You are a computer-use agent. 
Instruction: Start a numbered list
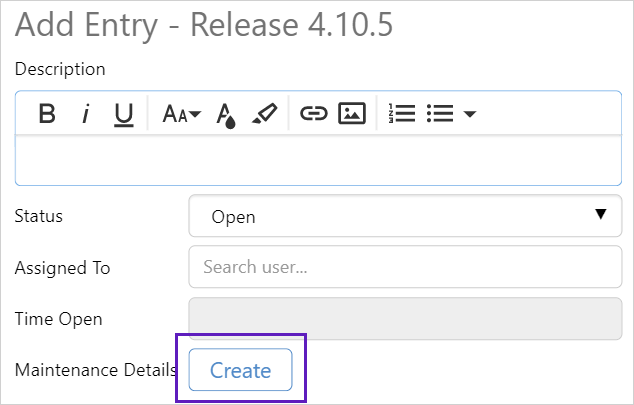coord(402,114)
